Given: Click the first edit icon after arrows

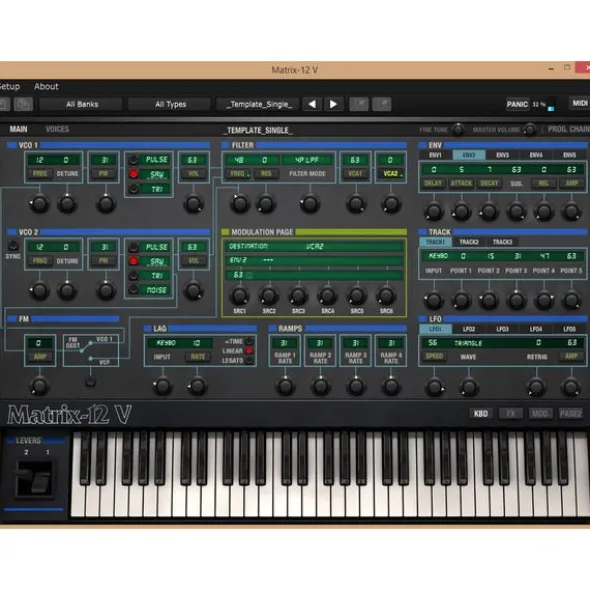Looking at the screenshot, I should (359, 104).
